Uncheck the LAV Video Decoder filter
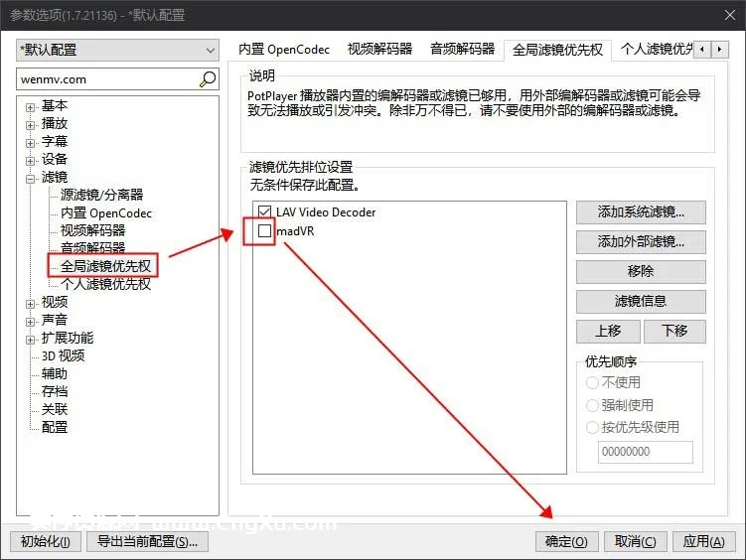This screenshot has width=746, height=560. click(x=264, y=211)
